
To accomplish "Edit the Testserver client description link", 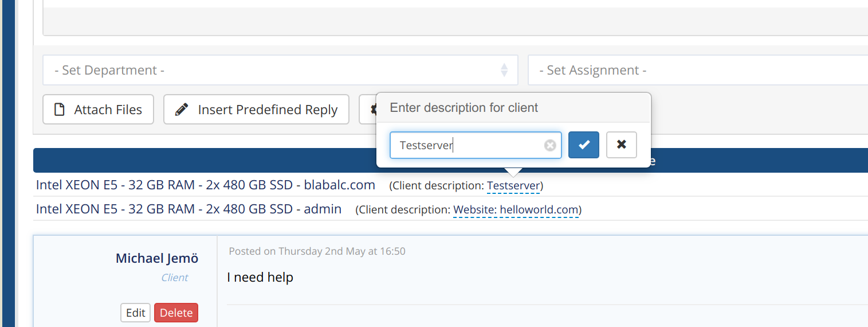I will [513, 185].
